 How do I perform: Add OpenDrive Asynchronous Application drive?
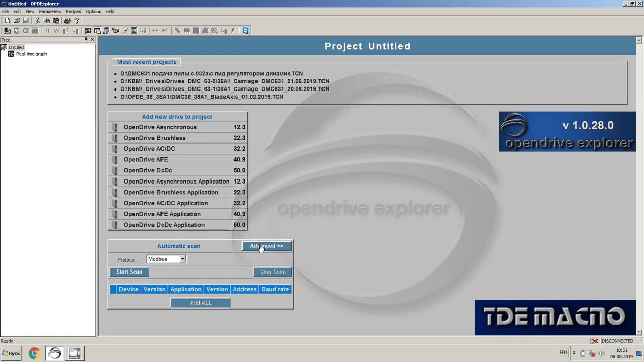tap(178, 182)
